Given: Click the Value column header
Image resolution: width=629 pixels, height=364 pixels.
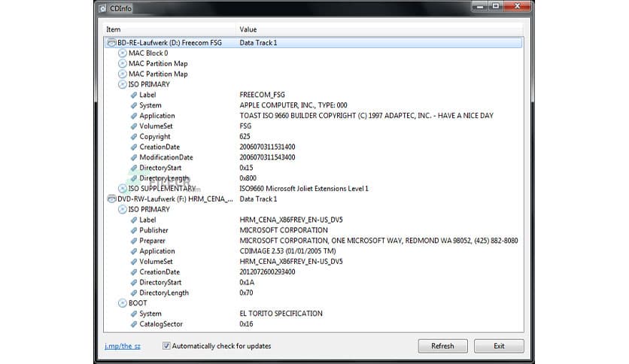Looking at the screenshot, I should tap(248, 29).
